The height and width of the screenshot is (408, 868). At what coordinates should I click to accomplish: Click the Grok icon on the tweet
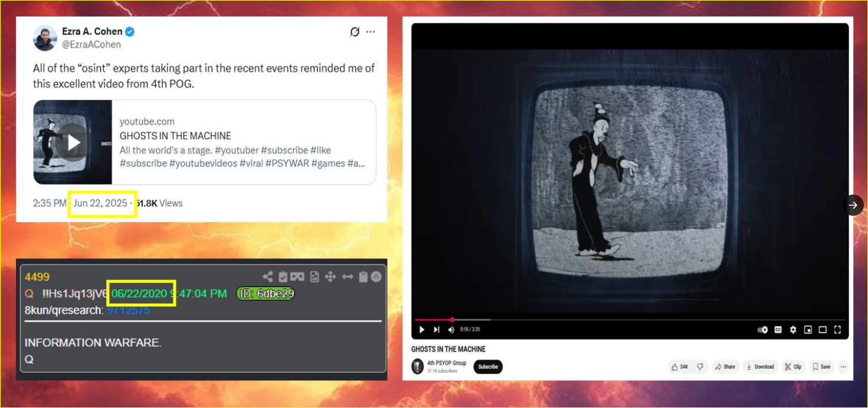click(355, 32)
